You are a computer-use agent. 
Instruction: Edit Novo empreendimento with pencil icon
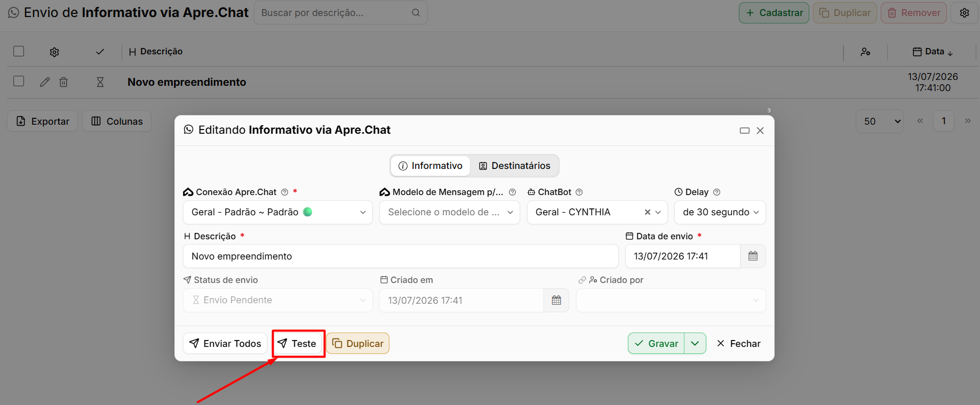pyautogui.click(x=45, y=82)
